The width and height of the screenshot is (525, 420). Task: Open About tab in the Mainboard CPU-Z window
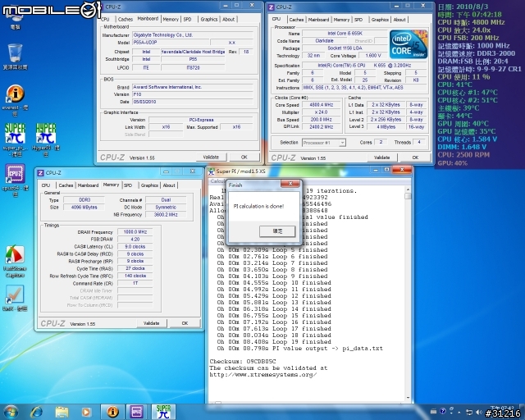228,20
